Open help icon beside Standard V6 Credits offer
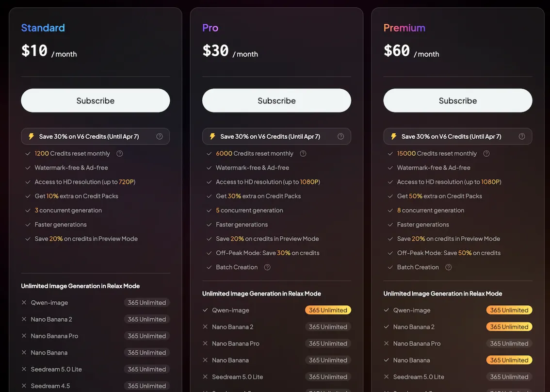 pos(160,136)
